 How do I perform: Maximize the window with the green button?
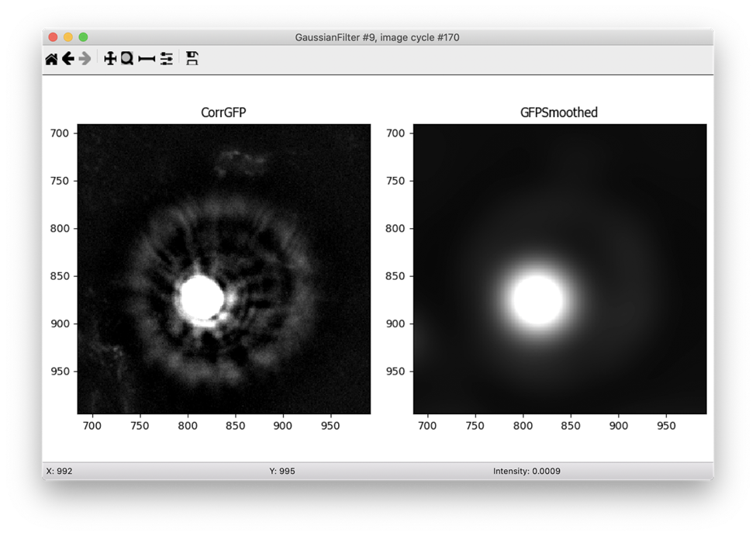click(x=83, y=37)
